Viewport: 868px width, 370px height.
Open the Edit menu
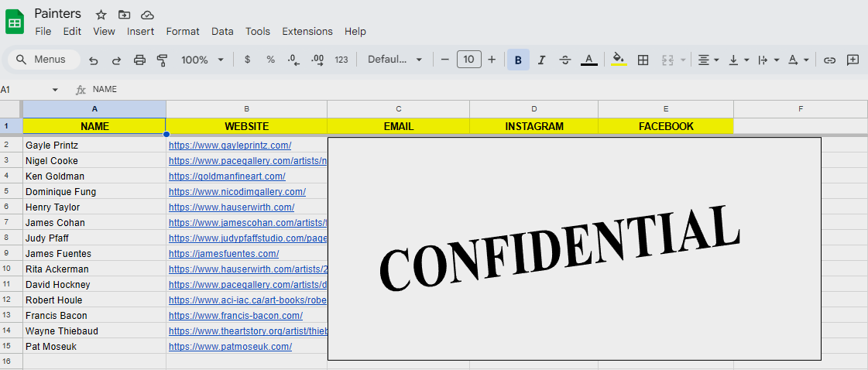pos(72,32)
